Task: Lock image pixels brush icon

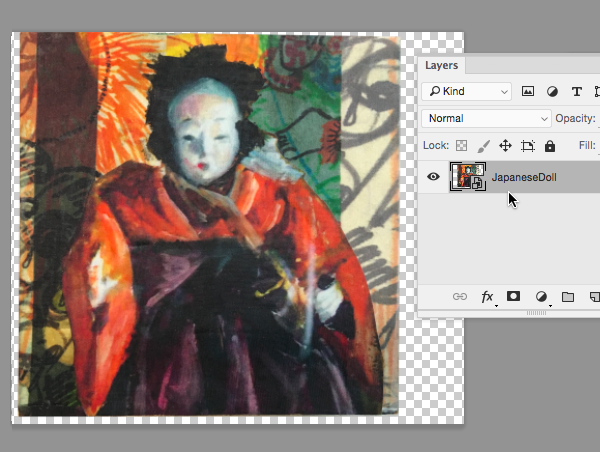Action: 484,145
